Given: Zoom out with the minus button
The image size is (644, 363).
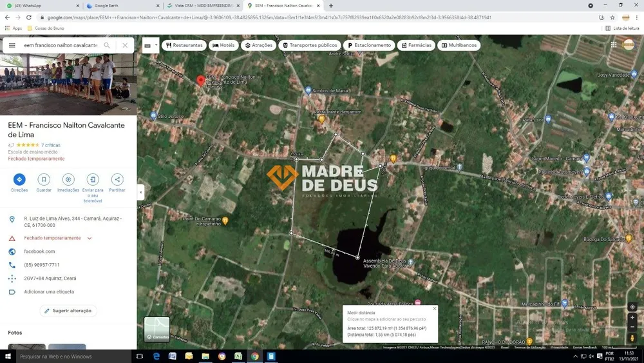Looking at the screenshot, I should tap(632, 328).
